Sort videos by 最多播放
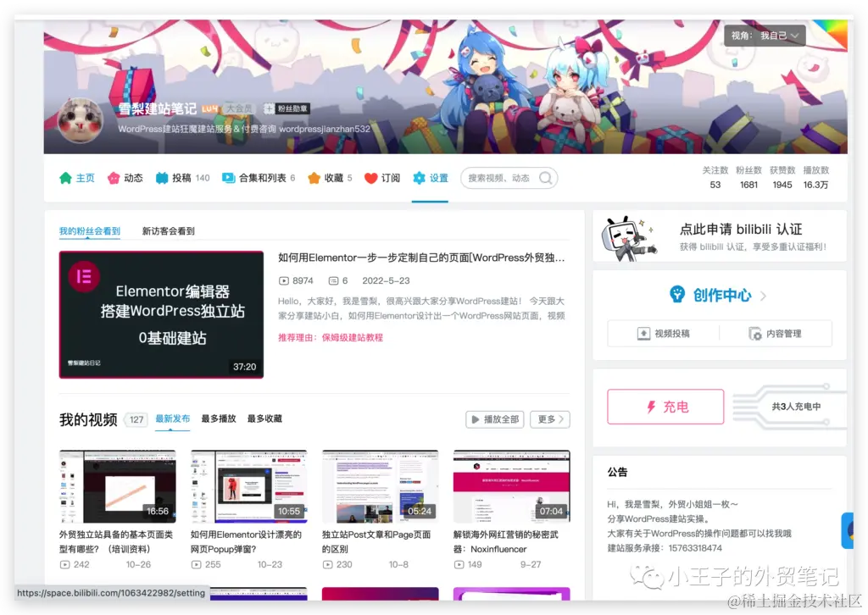This screenshot has width=868, height=615. [219, 418]
